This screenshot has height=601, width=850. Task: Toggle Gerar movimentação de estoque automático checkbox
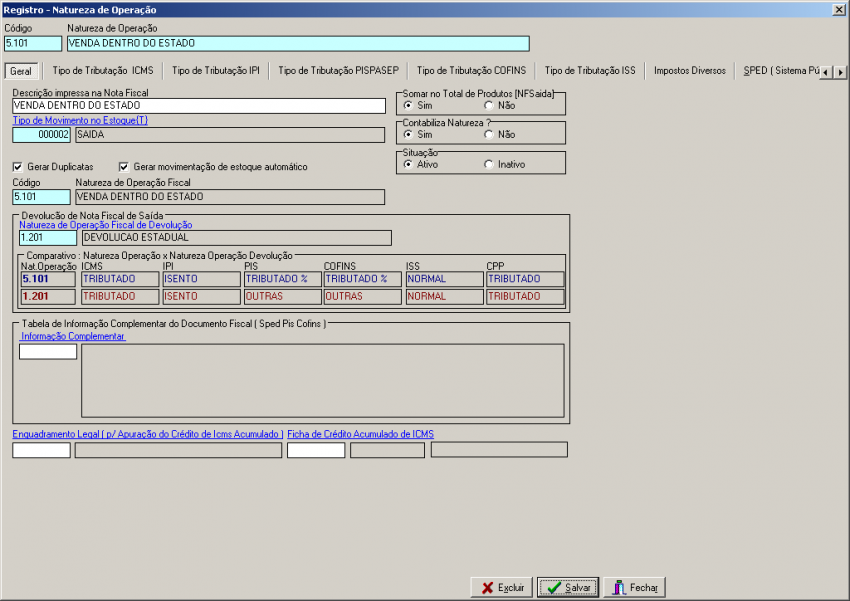point(124,167)
